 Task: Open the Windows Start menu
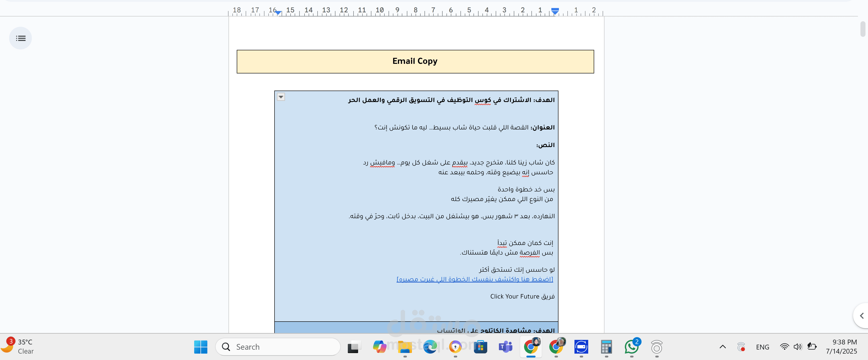coord(201,347)
